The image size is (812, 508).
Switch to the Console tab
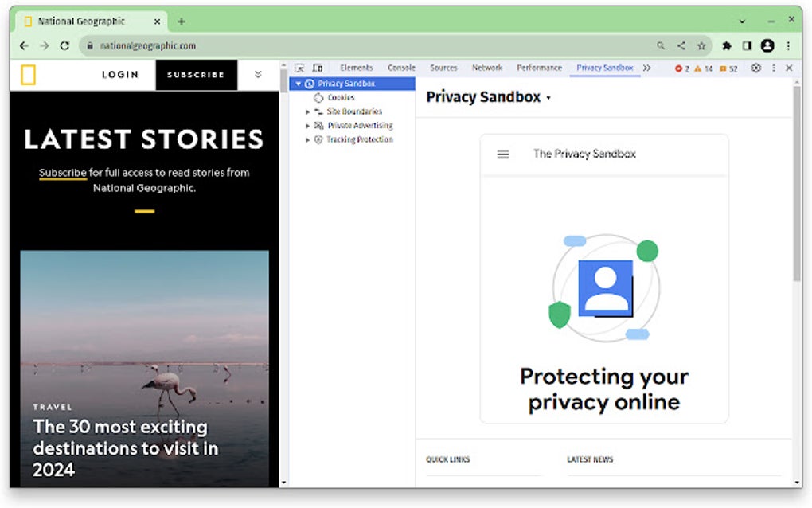tap(401, 68)
